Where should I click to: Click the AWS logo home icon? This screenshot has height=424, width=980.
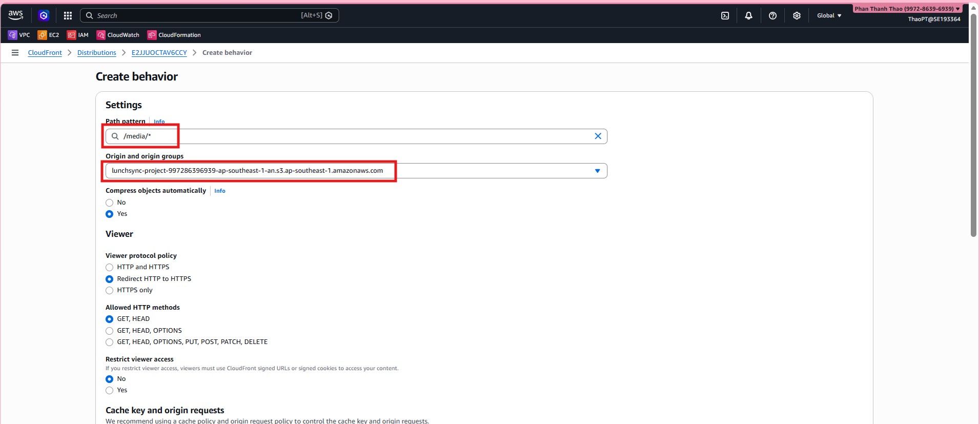(15, 15)
